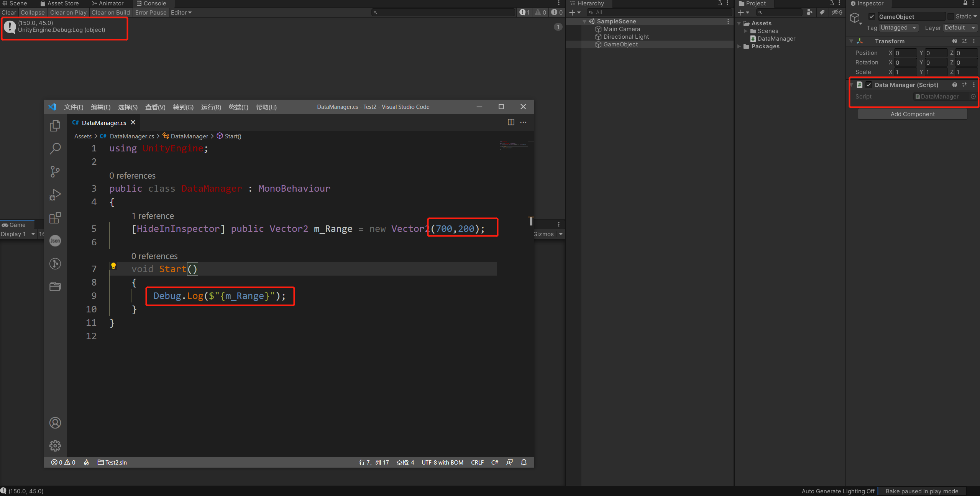The height and width of the screenshot is (496, 980).
Task: Open notifications bell in VS Code status bar
Action: point(524,462)
